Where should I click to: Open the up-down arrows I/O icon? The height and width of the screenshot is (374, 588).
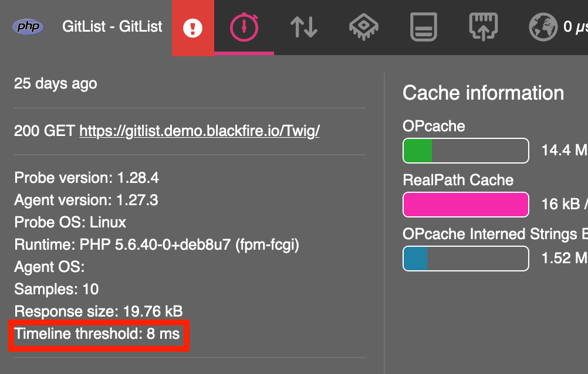304,27
